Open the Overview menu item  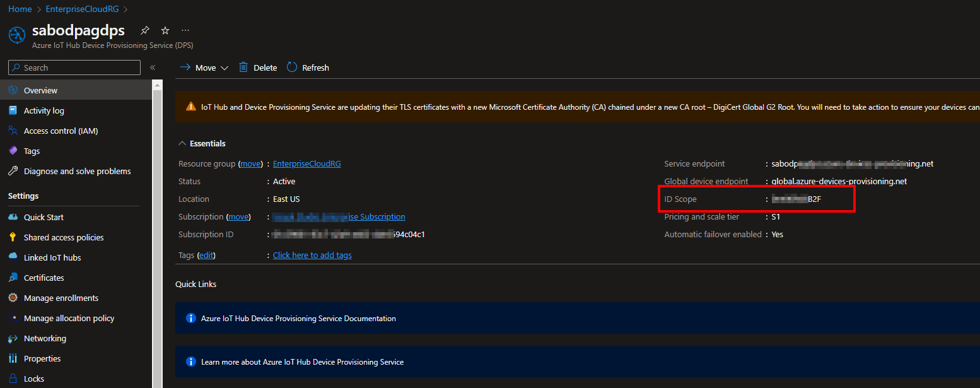(76, 90)
